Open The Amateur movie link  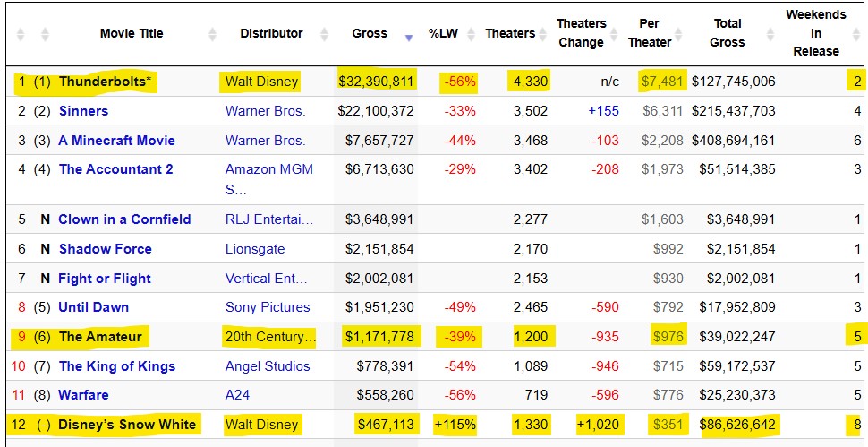[x=100, y=336]
